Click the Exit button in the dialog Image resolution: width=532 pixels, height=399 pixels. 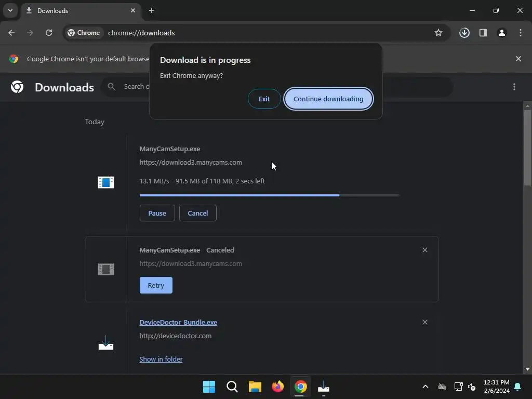264,99
